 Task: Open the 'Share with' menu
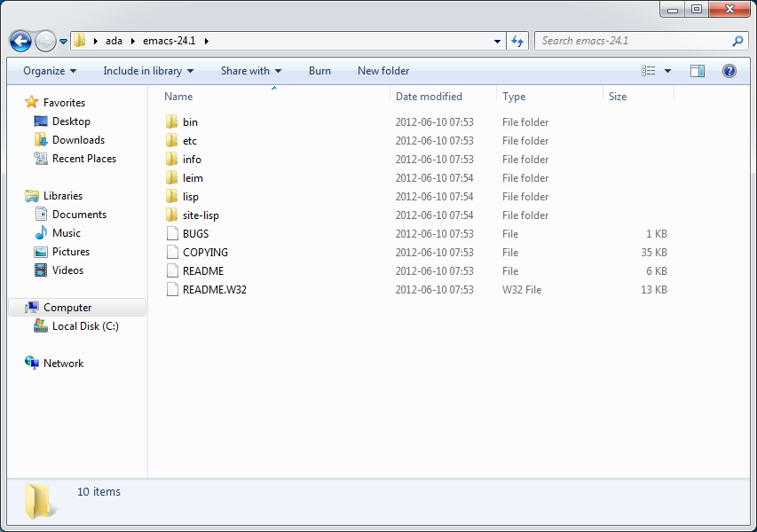[251, 71]
